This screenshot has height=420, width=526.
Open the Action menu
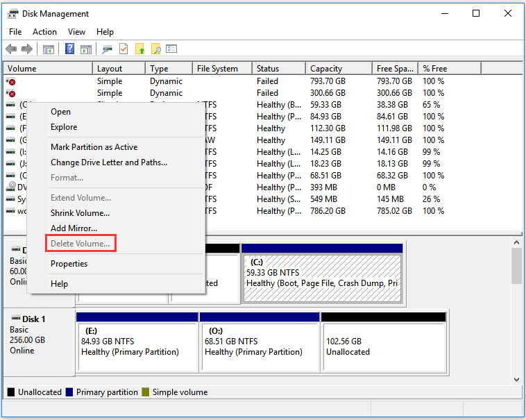pyautogui.click(x=44, y=32)
